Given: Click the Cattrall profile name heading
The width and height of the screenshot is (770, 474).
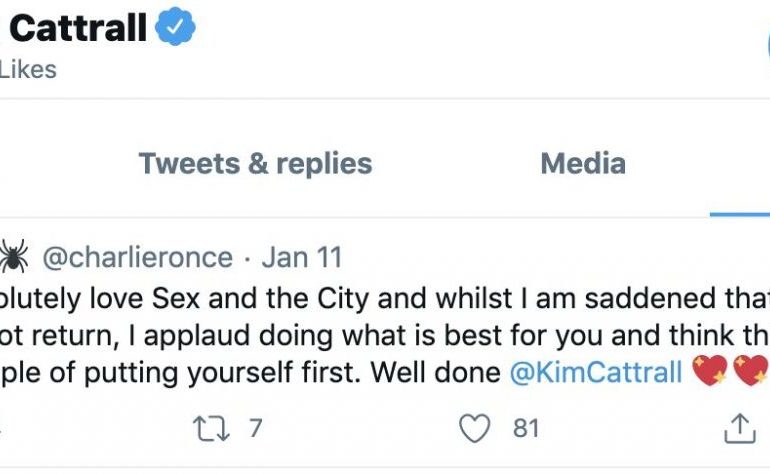Looking at the screenshot, I should [78, 28].
